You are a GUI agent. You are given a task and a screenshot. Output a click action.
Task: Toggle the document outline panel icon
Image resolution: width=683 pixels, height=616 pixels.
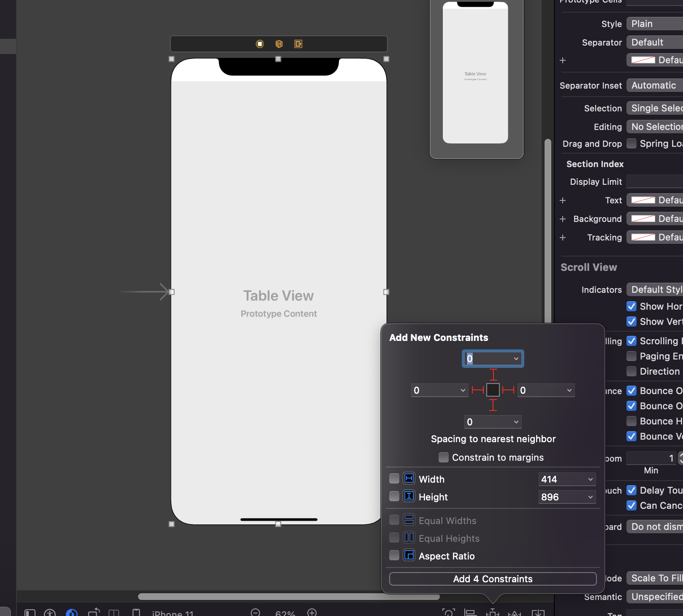click(30, 613)
